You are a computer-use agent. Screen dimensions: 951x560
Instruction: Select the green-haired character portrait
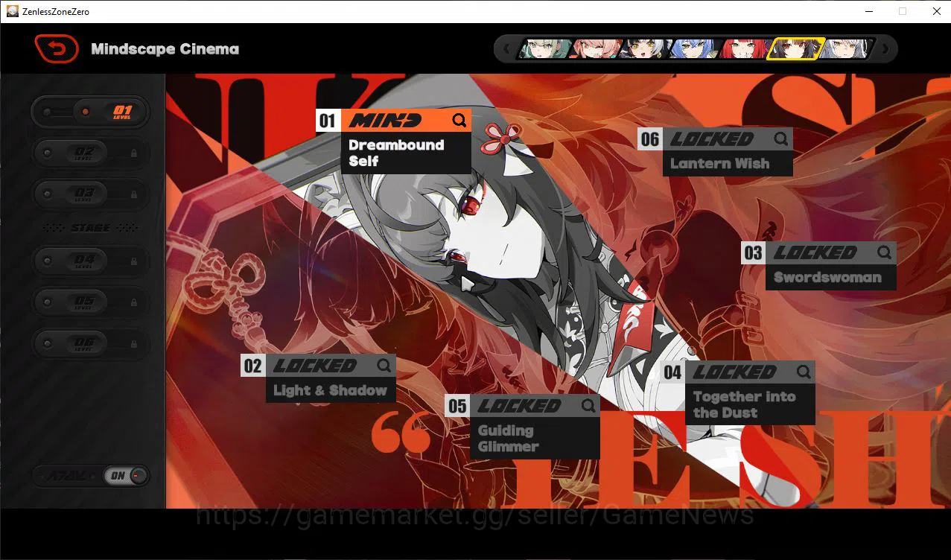(x=544, y=49)
